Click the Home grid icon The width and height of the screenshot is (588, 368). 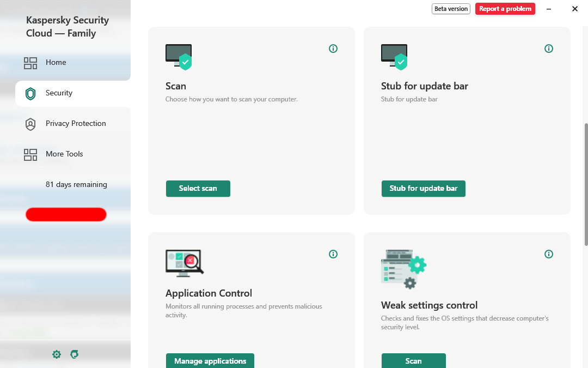[x=30, y=63]
